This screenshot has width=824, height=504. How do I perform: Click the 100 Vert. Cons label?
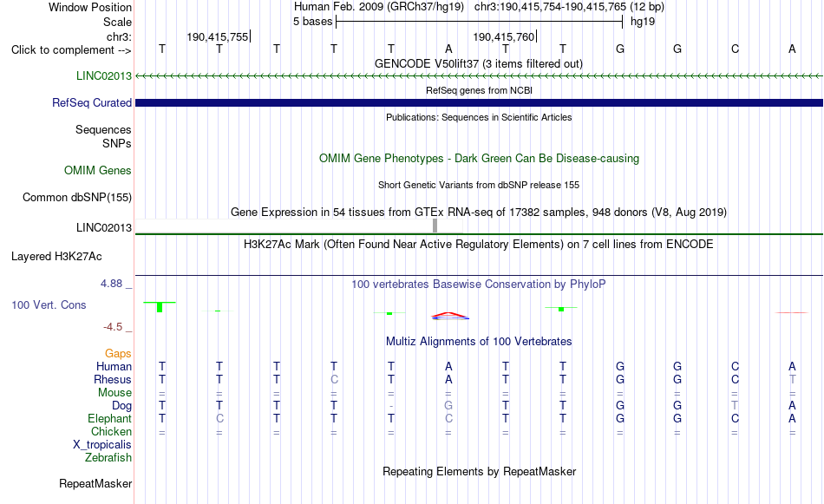click(x=49, y=304)
